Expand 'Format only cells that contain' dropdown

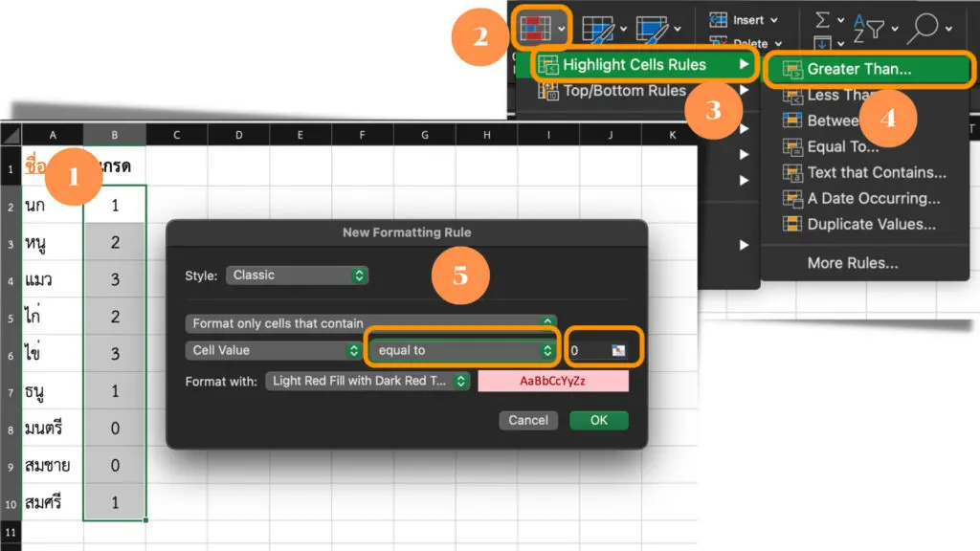pyautogui.click(x=371, y=323)
